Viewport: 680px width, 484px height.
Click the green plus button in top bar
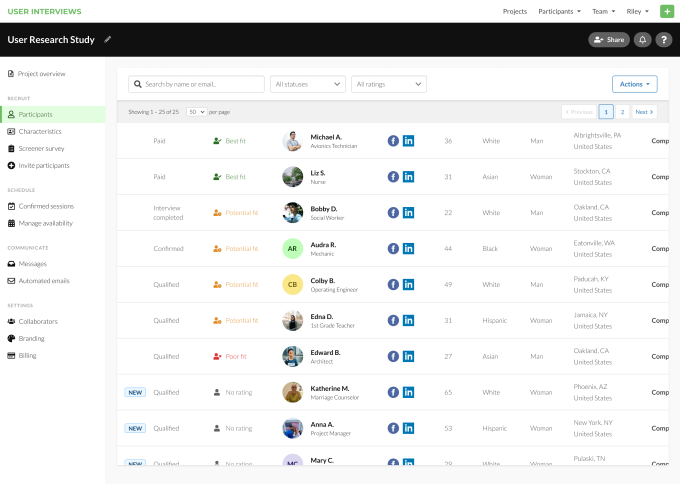(667, 11)
